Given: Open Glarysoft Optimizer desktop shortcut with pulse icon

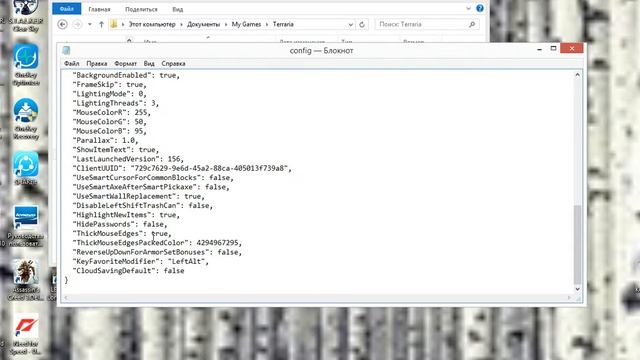Looking at the screenshot, I should click(26, 65).
